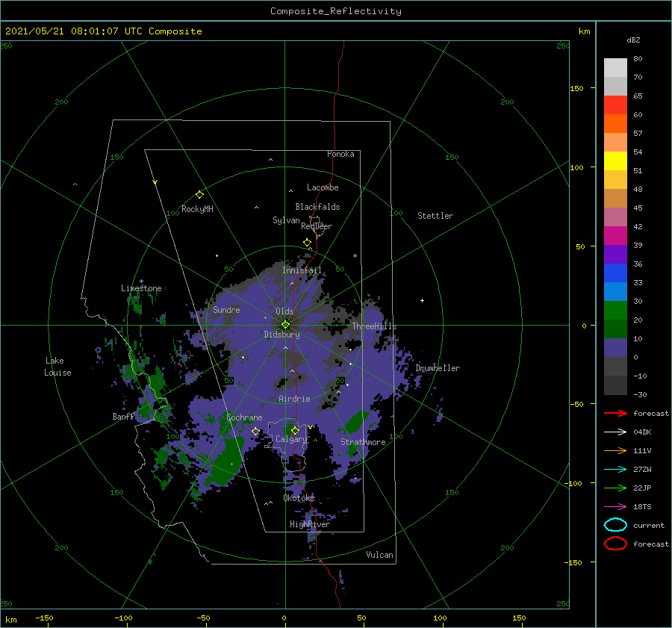Click the cyan current ellipse legend icon

coord(615,525)
